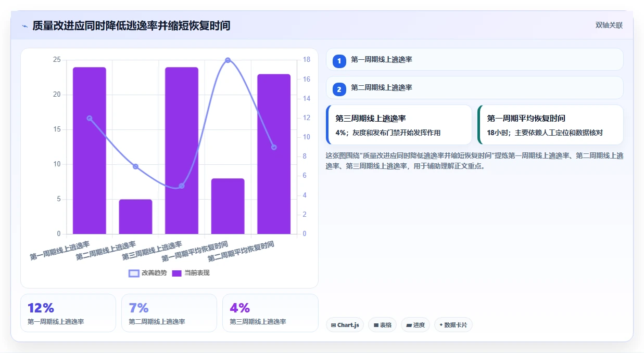The width and height of the screenshot is (644, 353).
Task: Click the icon inside the 进度 tag
Action: (409, 325)
